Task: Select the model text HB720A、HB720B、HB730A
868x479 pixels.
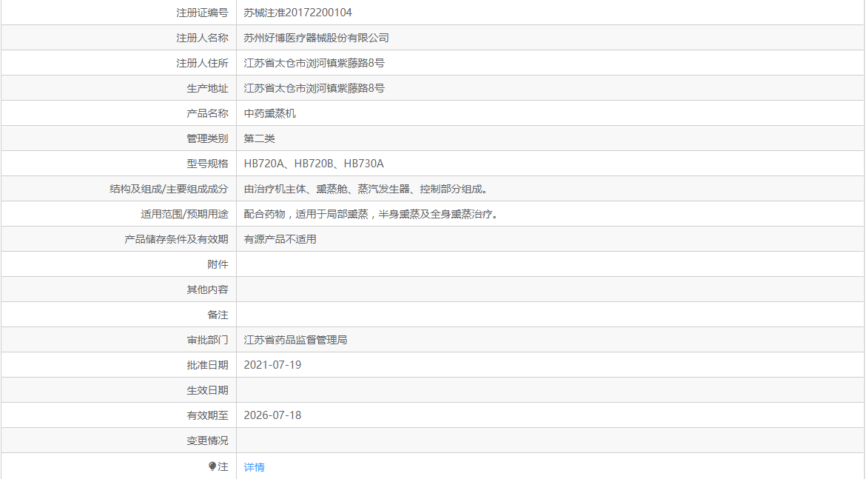Action: tap(313, 164)
